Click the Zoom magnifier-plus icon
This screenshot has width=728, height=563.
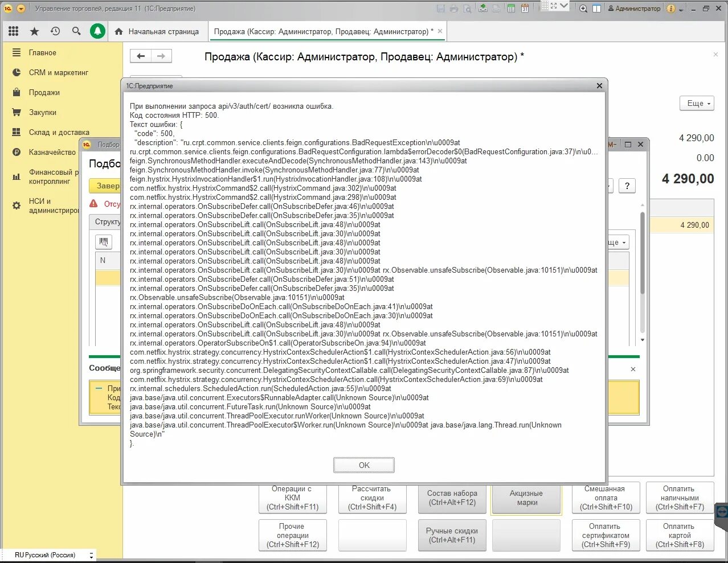pos(583,9)
